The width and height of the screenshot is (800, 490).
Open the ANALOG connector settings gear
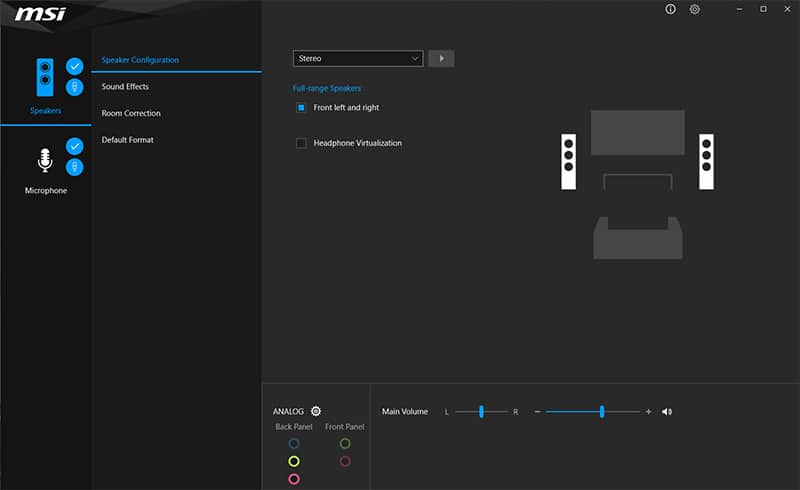pos(316,411)
